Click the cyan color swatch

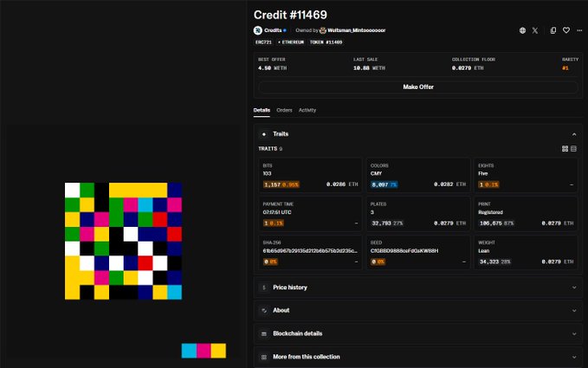coord(189,351)
